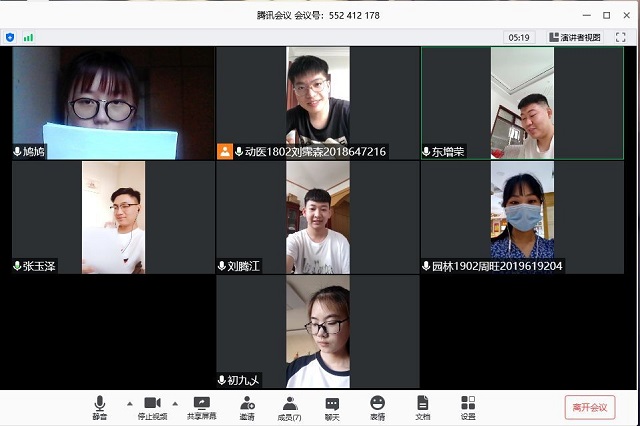The width and height of the screenshot is (640, 426).
Task: Open the 表情 emoji reactions
Action: 378,408
